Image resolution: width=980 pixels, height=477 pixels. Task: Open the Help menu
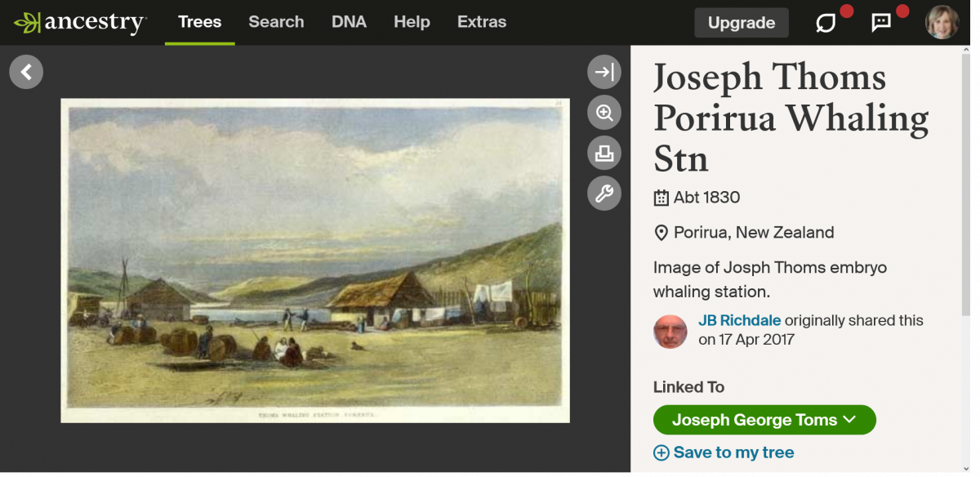tap(412, 22)
